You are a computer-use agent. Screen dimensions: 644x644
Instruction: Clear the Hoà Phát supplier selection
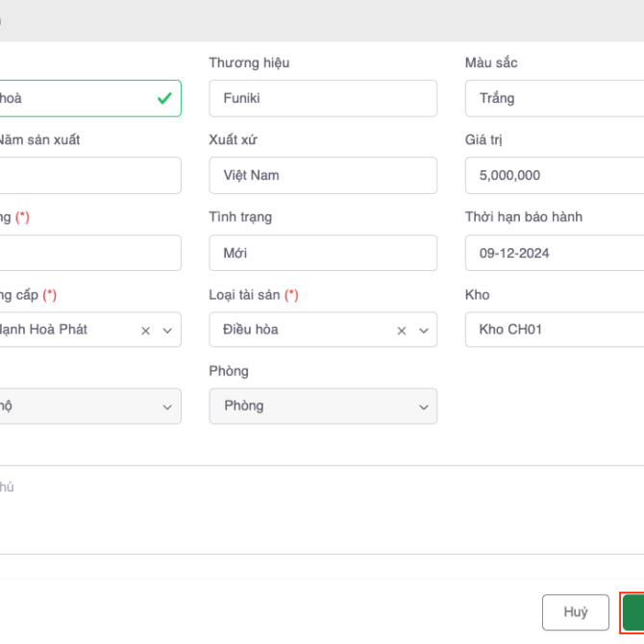click(x=146, y=330)
